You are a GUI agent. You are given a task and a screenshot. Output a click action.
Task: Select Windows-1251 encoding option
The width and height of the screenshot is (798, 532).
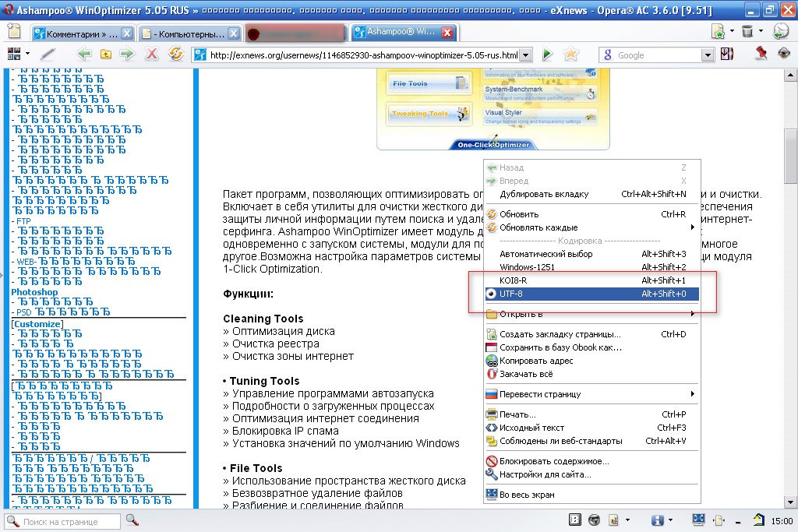(x=592, y=267)
